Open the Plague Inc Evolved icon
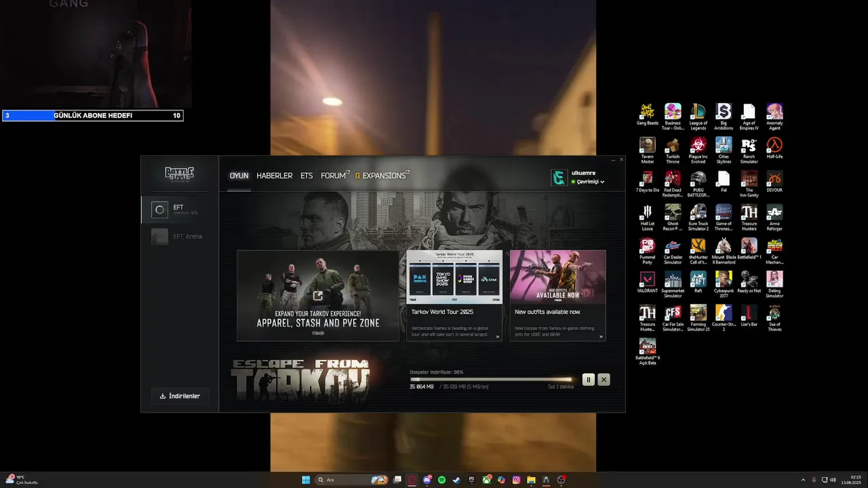The height and width of the screenshot is (488, 868). tap(698, 150)
